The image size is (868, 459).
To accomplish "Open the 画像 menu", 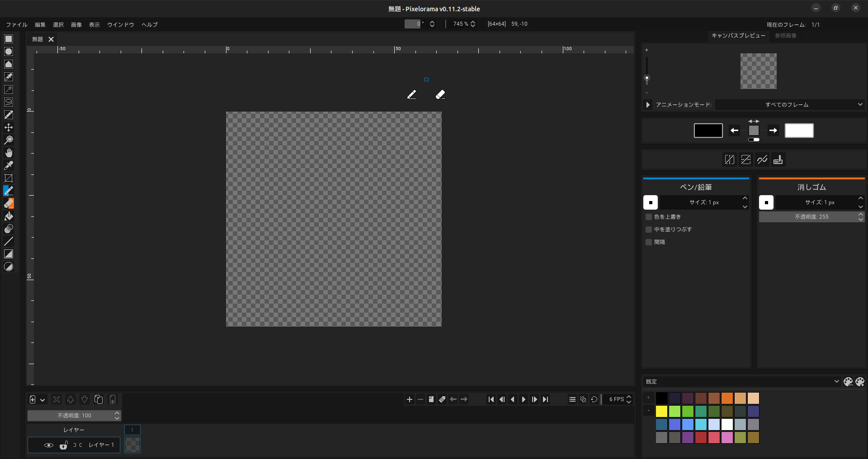I will [76, 25].
